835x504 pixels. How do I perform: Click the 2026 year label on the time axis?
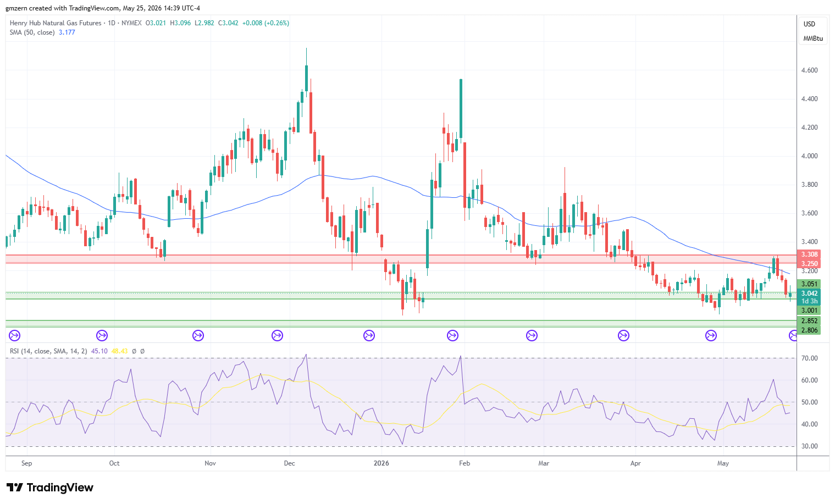[381, 463]
